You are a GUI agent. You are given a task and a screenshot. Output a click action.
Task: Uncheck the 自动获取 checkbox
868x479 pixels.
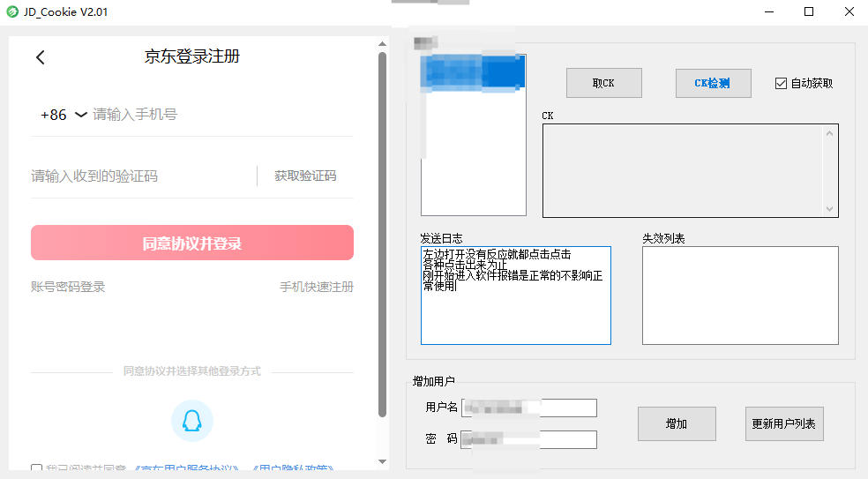tap(781, 84)
